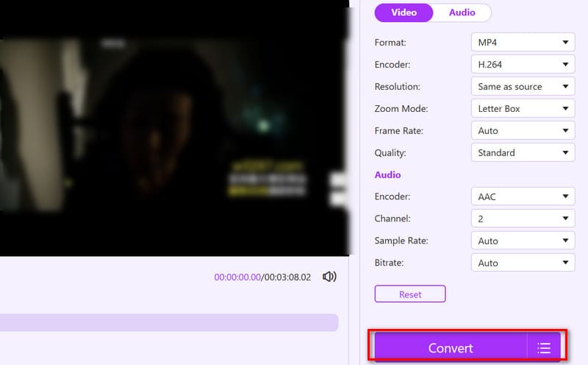Open the Format dropdown showing MP4
Viewport: 588px width, 365px height.
523,42
